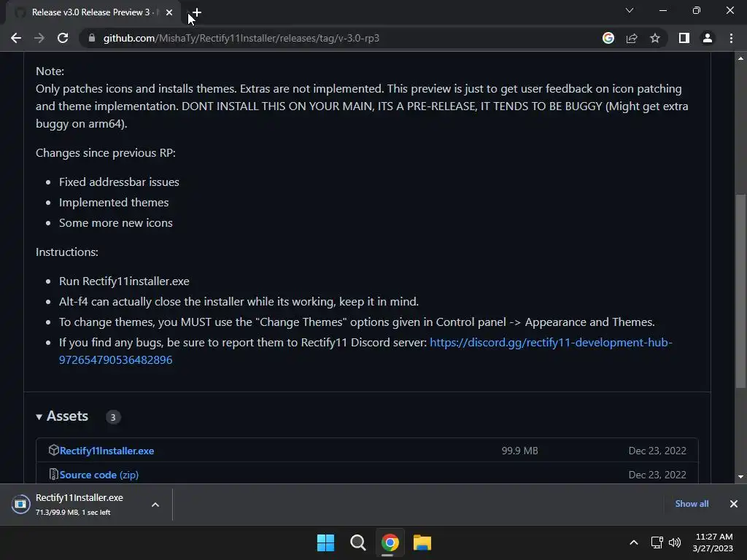
Task: Open File Explorer from taskbar
Action: 422,542
